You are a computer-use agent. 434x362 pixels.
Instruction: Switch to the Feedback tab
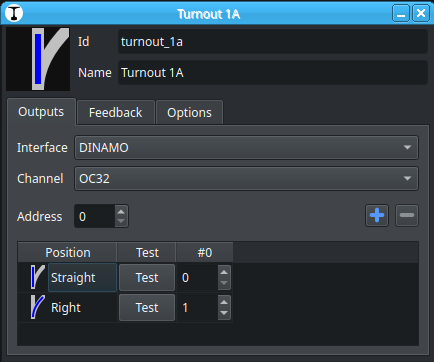[x=116, y=113]
